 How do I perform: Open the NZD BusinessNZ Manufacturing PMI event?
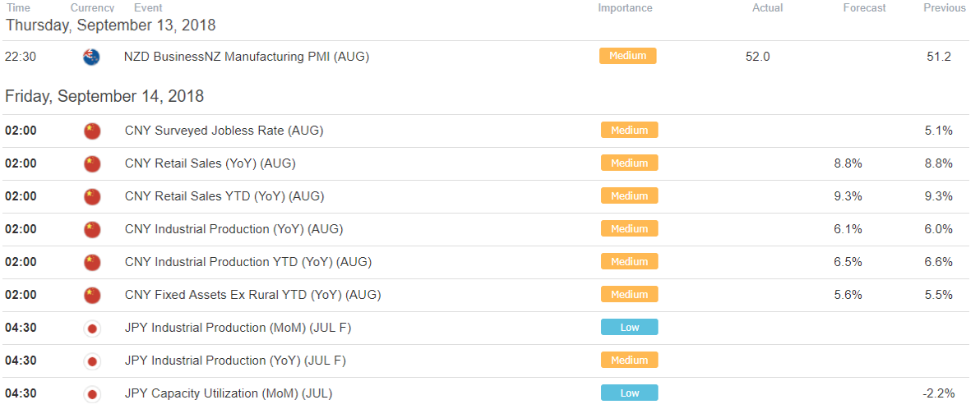(247, 57)
